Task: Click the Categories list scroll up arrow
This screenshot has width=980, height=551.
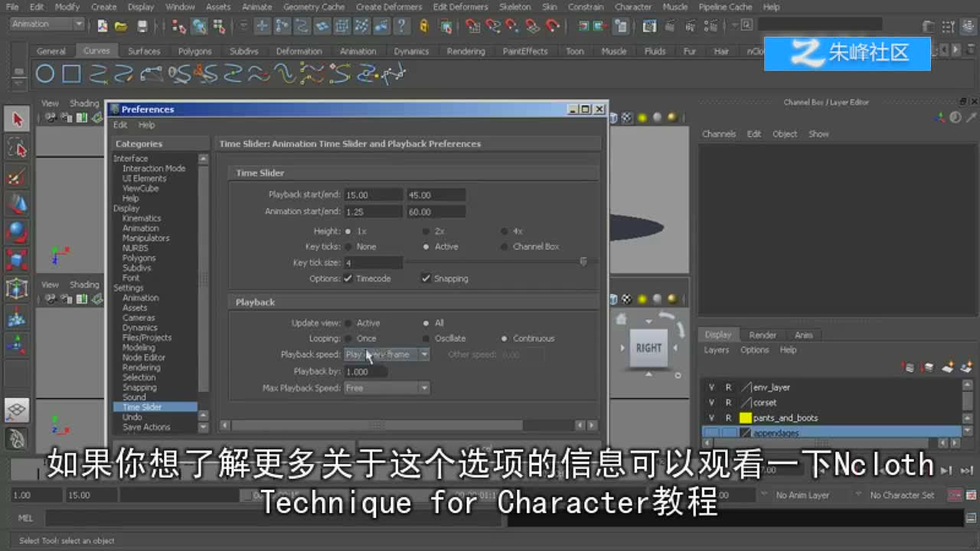Action: pos(203,159)
